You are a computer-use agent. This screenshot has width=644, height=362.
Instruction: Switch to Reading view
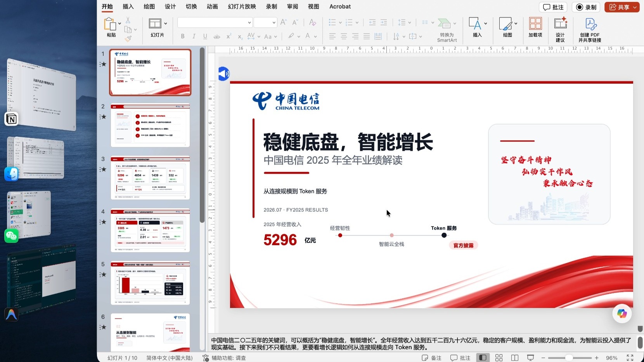(515, 358)
